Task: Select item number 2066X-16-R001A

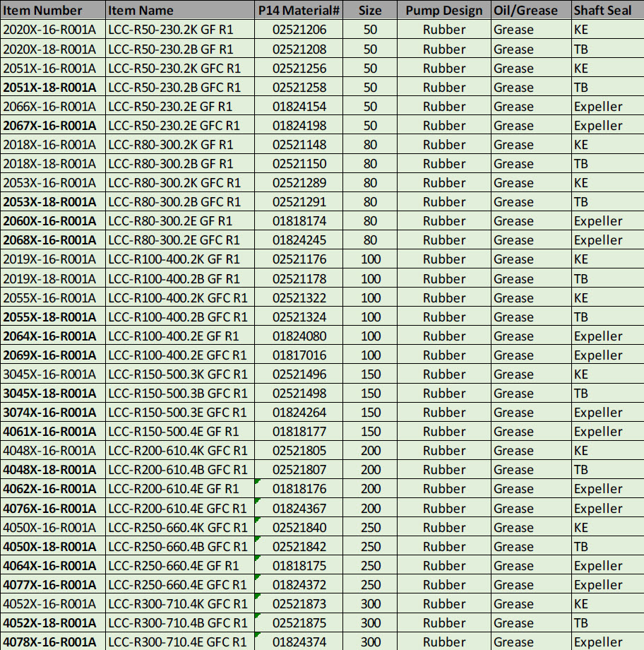Action: coord(53,106)
